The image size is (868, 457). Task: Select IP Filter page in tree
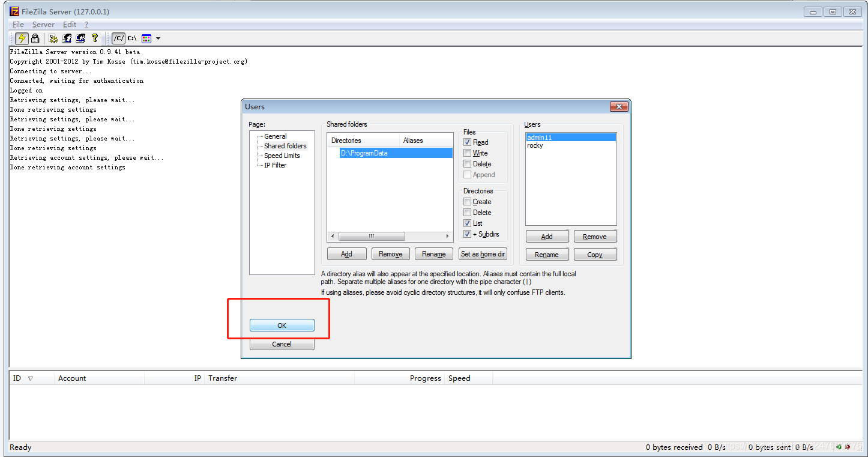coord(276,165)
